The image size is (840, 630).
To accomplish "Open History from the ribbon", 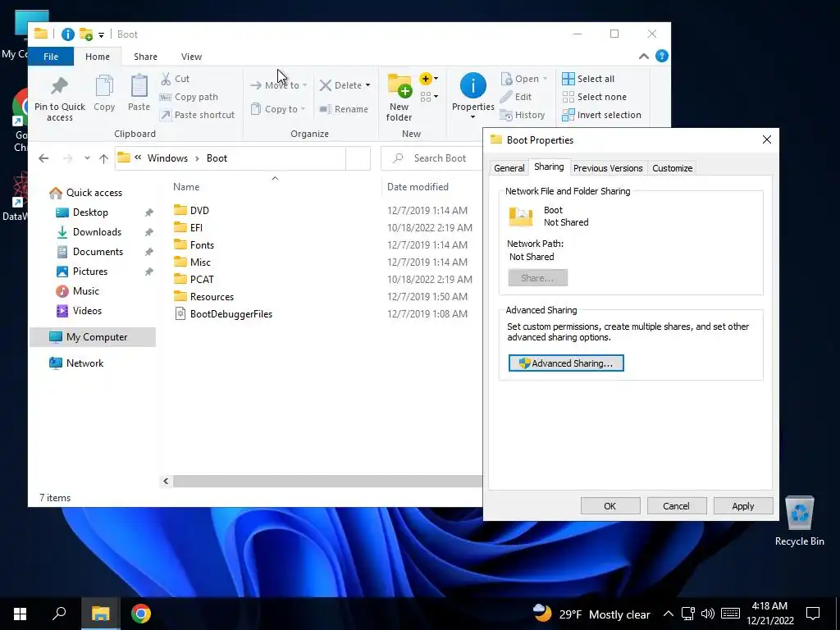I will (x=523, y=115).
